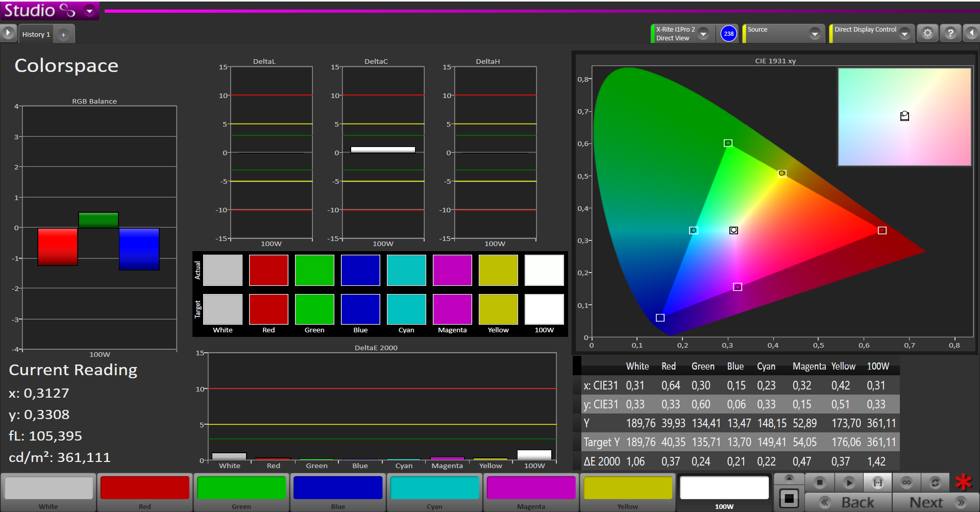Click the stop measurement button
Image resolution: width=980 pixels, height=512 pixels.
(x=820, y=482)
